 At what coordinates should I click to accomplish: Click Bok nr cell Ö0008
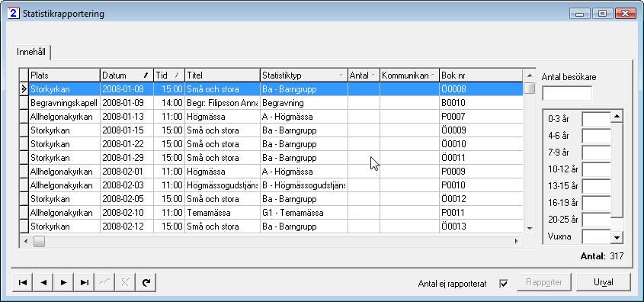tap(481, 88)
